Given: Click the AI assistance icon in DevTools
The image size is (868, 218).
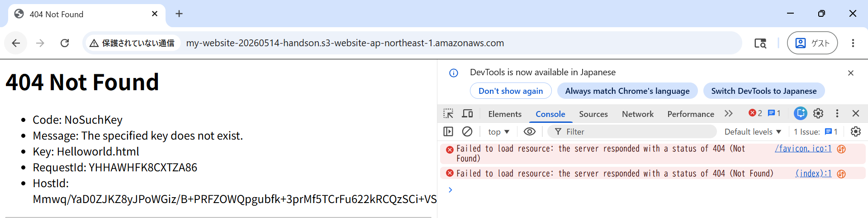Looking at the screenshot, I should coord(800,113).
